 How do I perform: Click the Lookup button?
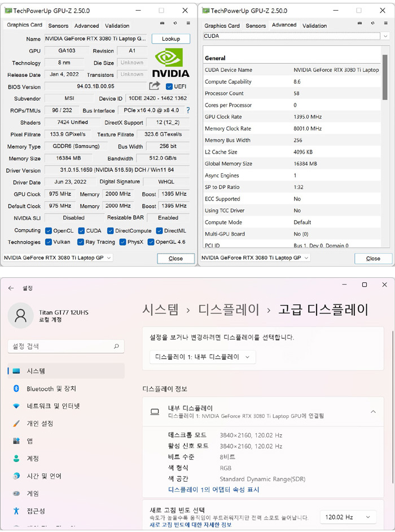click(171, 38)
